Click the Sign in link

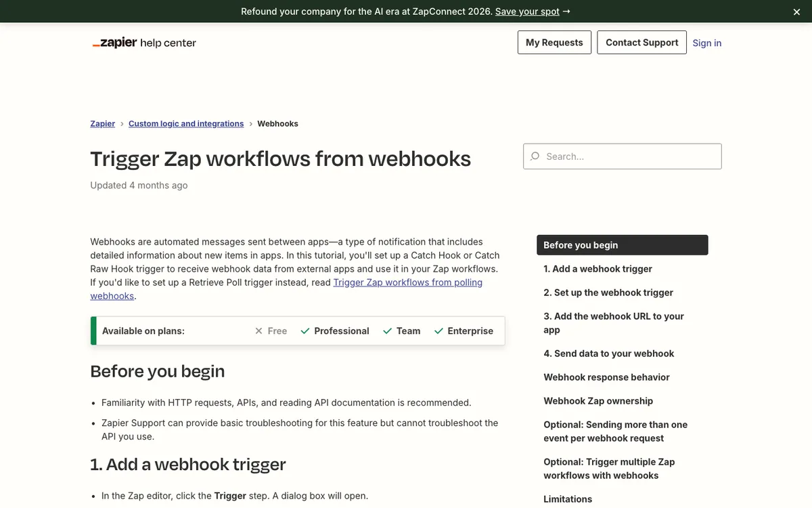tap(707, 43)
